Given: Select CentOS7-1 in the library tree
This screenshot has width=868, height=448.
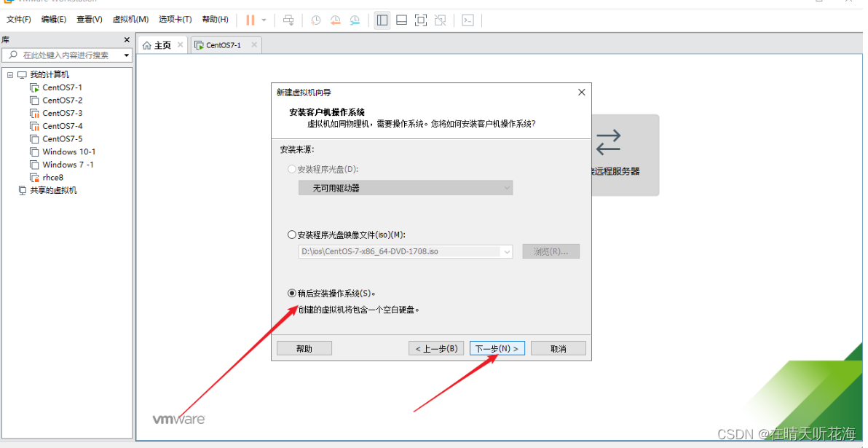Looking at the screenshot, I should tap(62, 87).
